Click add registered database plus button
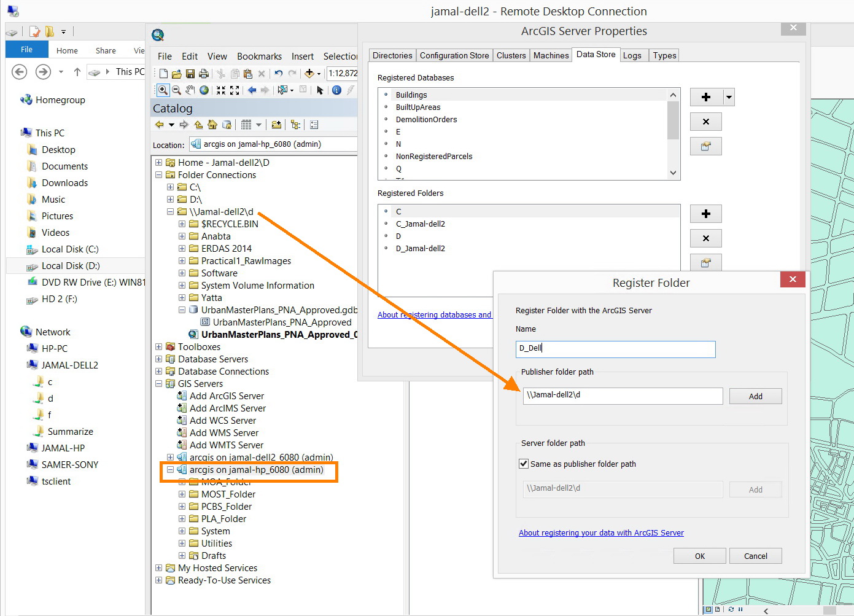 click(706, 97)
